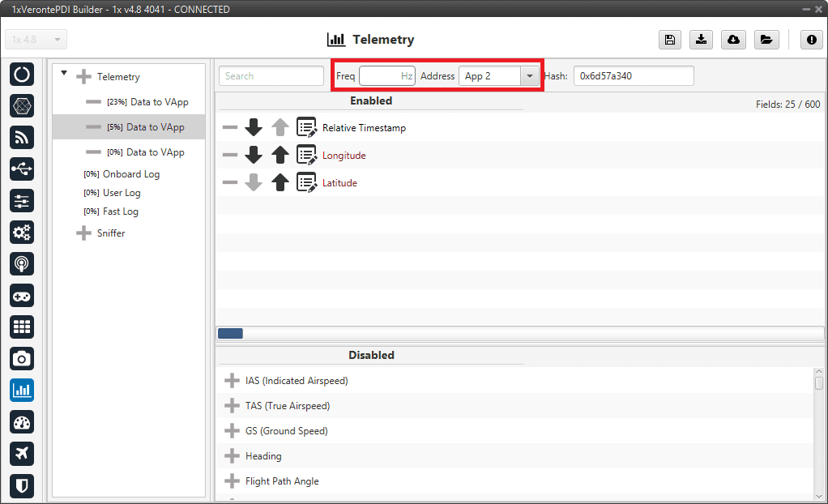This screenshot has width=828, height=504.
Task: Click the Heading disabled field label
Action: (263, 456)
